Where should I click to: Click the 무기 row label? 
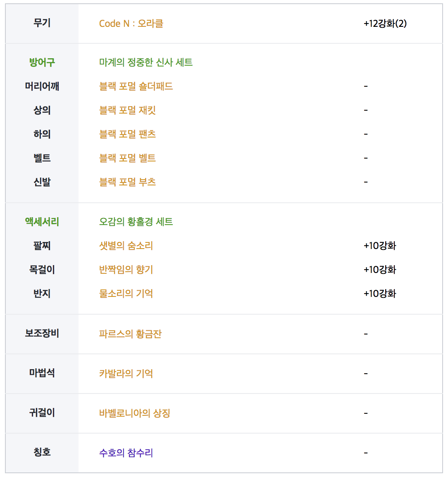tap(42, 23)
